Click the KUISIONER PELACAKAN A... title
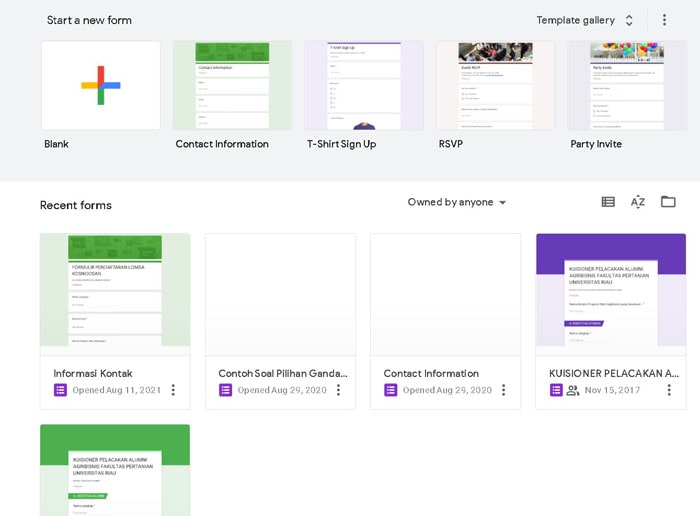The width and height of the screenshot is (700, 516). tap(614, 374)
